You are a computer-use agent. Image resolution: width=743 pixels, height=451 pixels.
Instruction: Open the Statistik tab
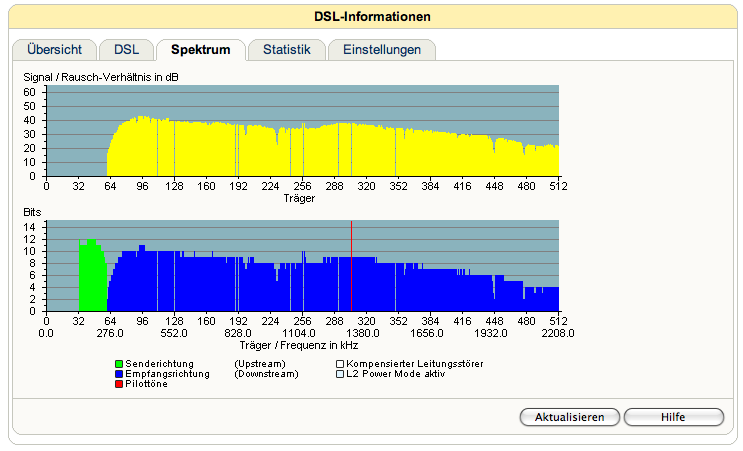tap(287, 50)
